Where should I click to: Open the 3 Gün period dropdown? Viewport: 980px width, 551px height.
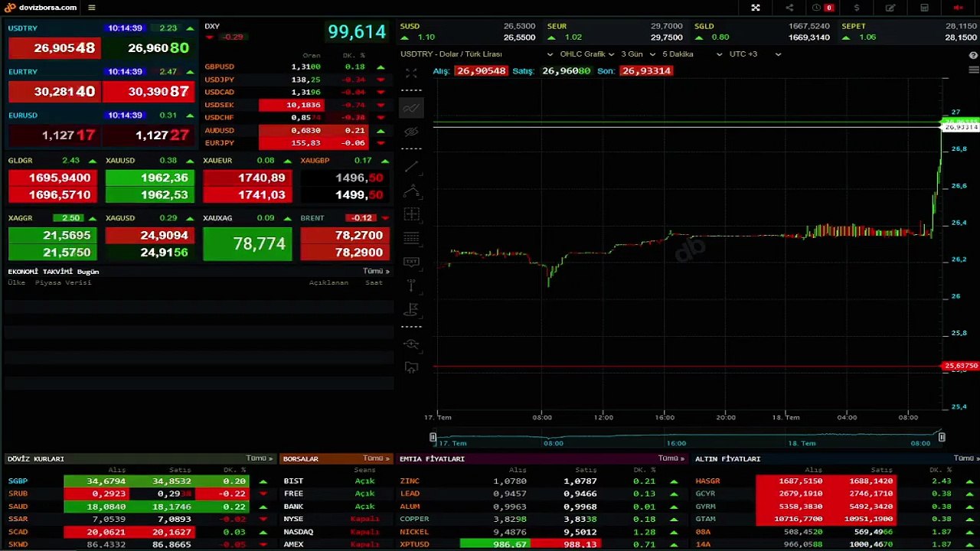(638, 54)
